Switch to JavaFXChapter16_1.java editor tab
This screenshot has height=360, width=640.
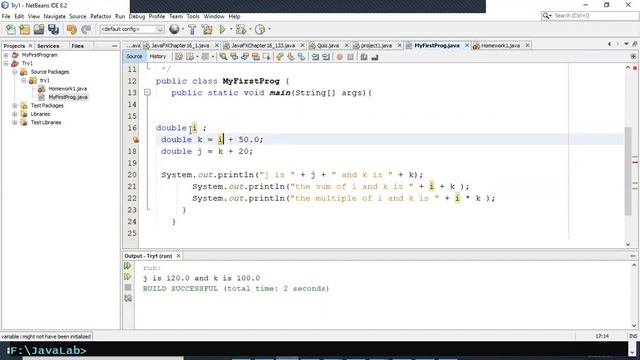pos(180,45)
